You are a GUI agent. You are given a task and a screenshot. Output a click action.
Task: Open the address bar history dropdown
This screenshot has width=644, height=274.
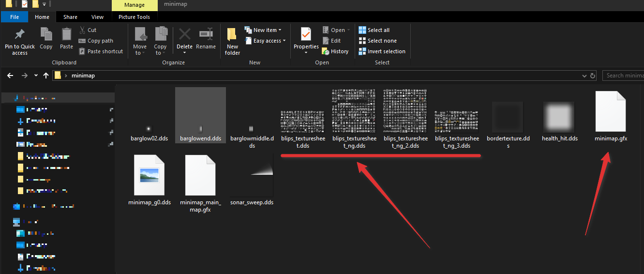584,76
